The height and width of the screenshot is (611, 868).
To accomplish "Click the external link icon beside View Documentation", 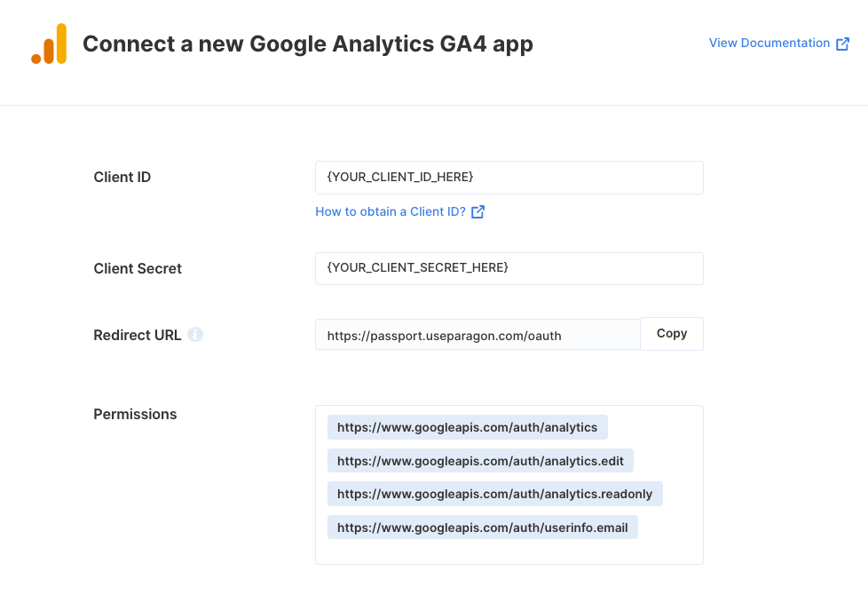I will point(842,44).
